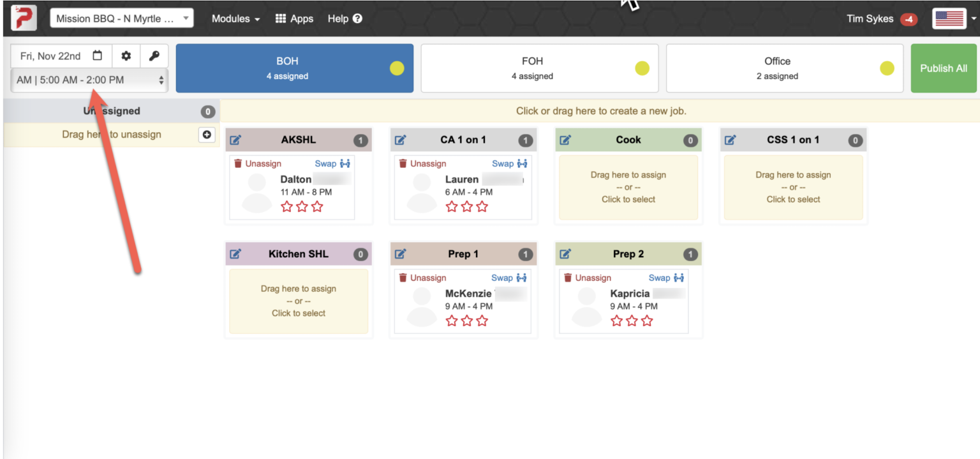This screenshot has width=980, height=459.
Task: Click first star rating for Kapricia
Action: coord(617,320)
